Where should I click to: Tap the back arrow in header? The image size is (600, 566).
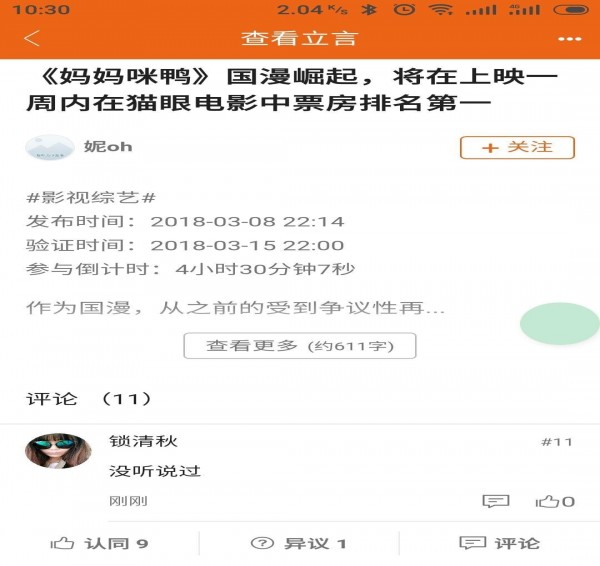pos(32,38)
